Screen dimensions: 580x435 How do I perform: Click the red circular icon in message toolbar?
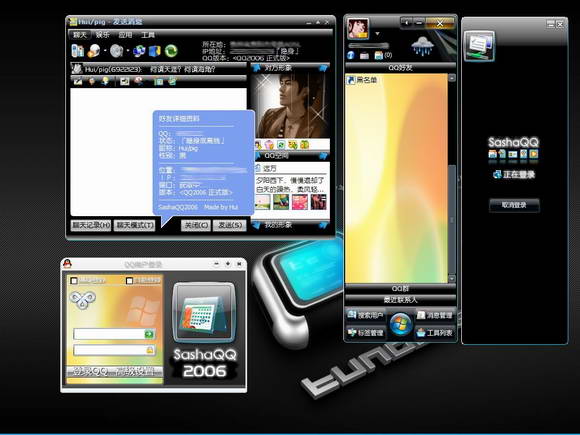click(139, 81)
